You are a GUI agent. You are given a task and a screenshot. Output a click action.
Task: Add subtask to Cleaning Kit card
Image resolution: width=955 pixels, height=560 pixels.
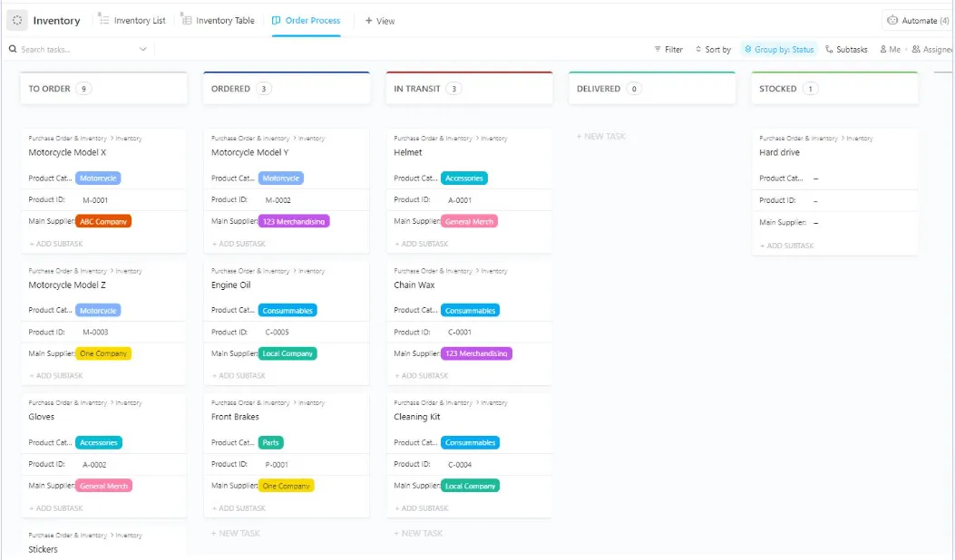422,508
